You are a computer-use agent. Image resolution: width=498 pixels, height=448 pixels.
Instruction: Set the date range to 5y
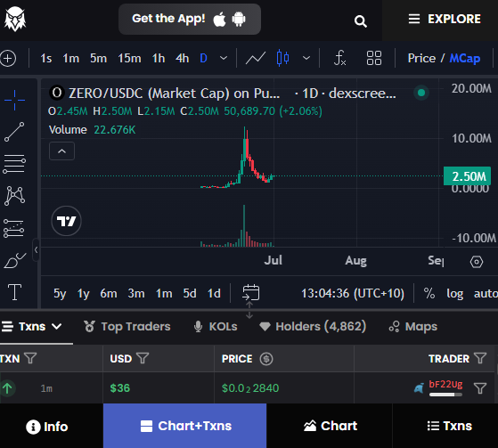point(60,293)
